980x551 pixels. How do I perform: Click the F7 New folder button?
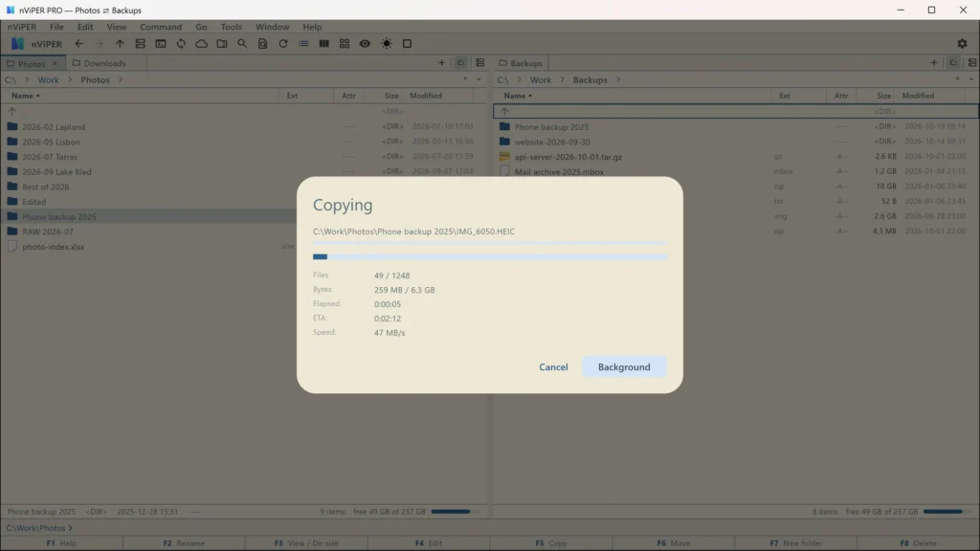[x=796, y=543]
